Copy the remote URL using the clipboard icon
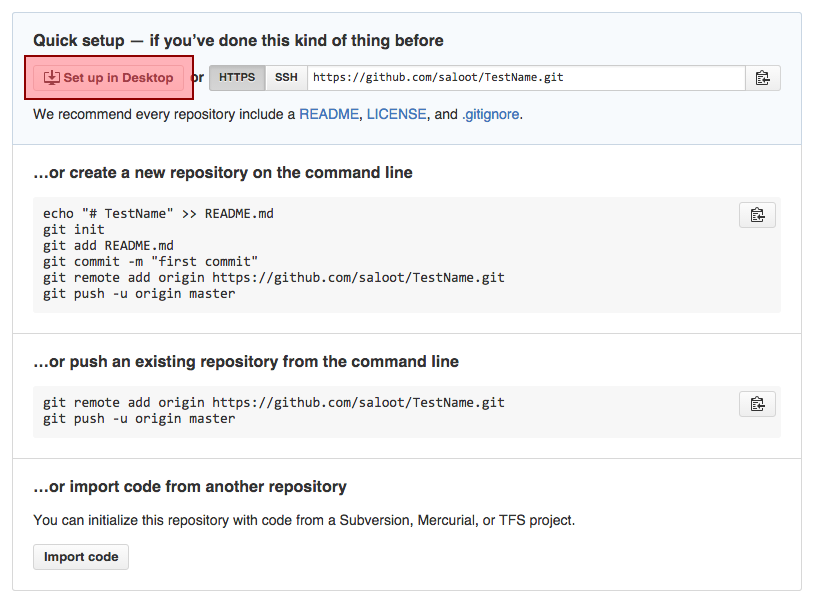 [x=762, y=77]
